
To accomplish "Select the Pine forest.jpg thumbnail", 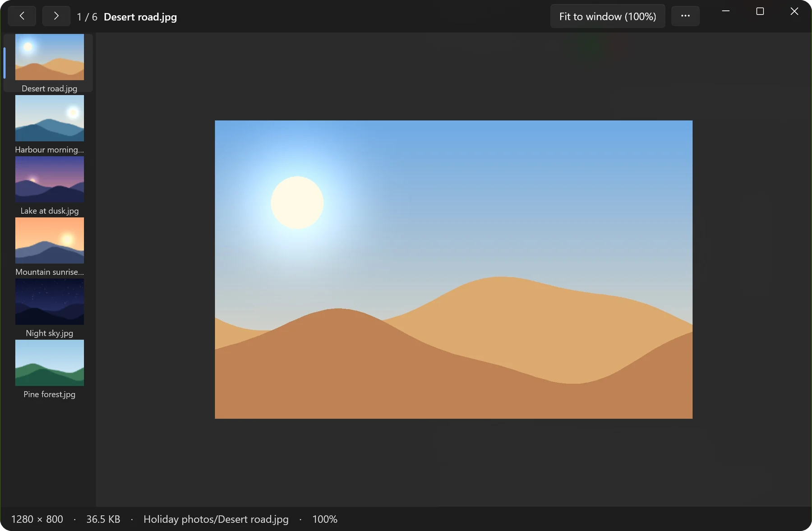I will pyautogui.click(x=49, y=363).
